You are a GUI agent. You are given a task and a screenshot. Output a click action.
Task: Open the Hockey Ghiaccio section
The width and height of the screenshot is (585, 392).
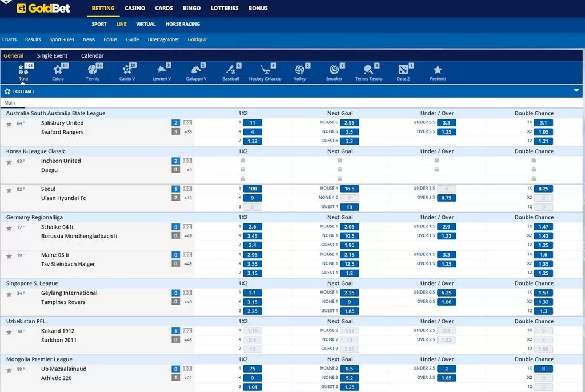(265, 70)
